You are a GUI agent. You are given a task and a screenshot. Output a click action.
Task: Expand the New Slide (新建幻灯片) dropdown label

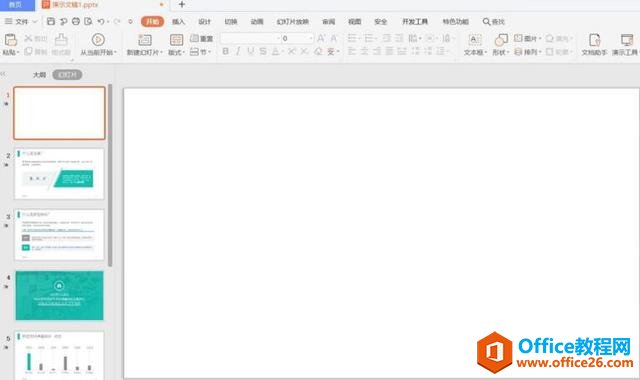point(144,52)
